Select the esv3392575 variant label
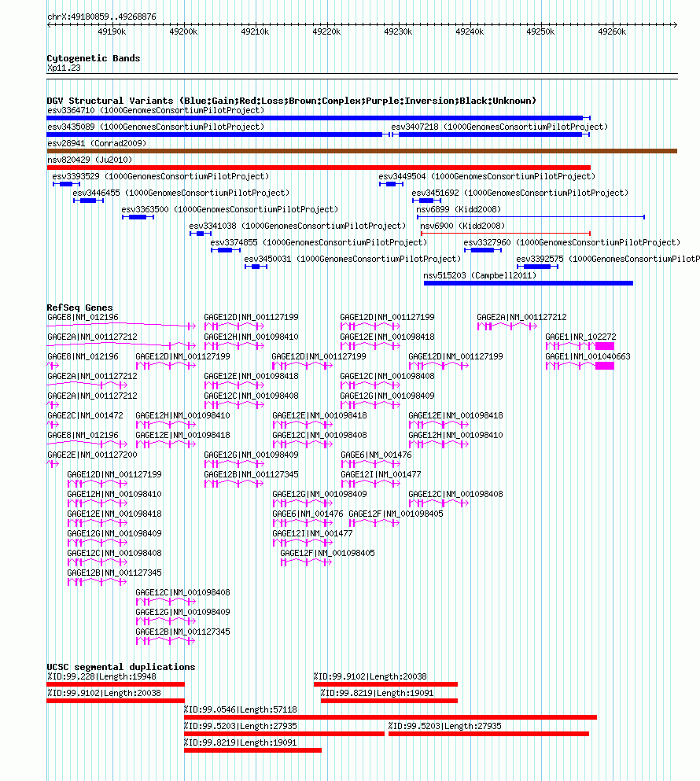This screenshot has width=700, height=781. pos(608,259)
